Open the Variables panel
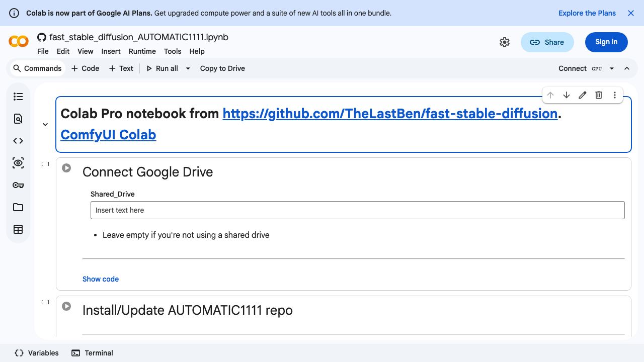 click(37, 353)
